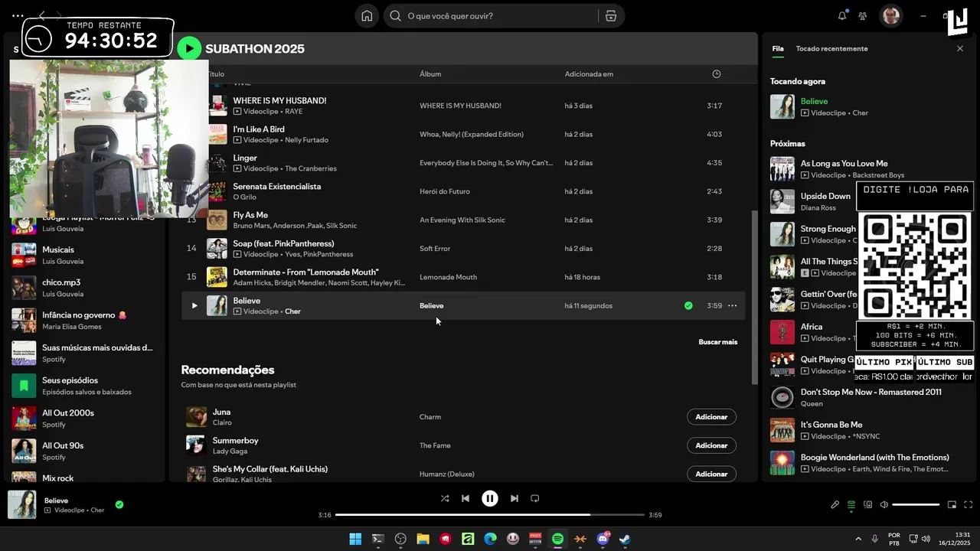Click Serenata Existencialista cover thumbnail
This screenshot has width=980, height=551.
(217, 191)
